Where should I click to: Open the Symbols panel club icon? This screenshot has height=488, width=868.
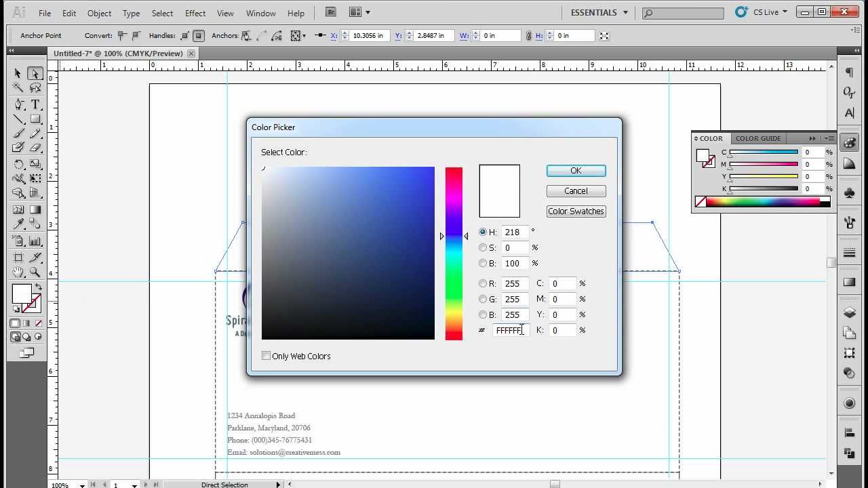coord(849,193)
